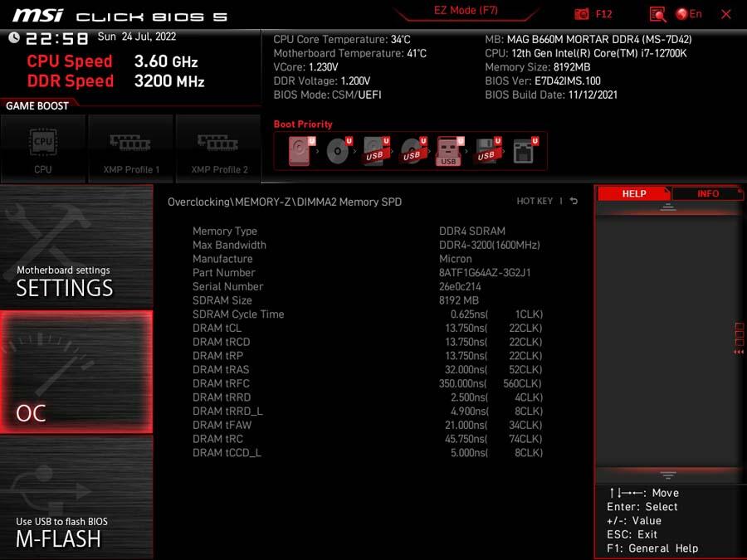Click the 26e0c214 serial number value
The height and width of the screenshot is (560, 747).
point(460,286)
